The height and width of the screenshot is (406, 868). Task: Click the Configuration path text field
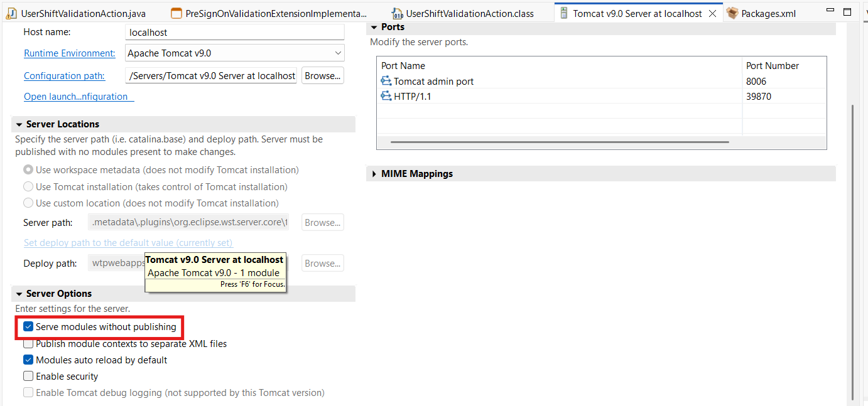211,76
